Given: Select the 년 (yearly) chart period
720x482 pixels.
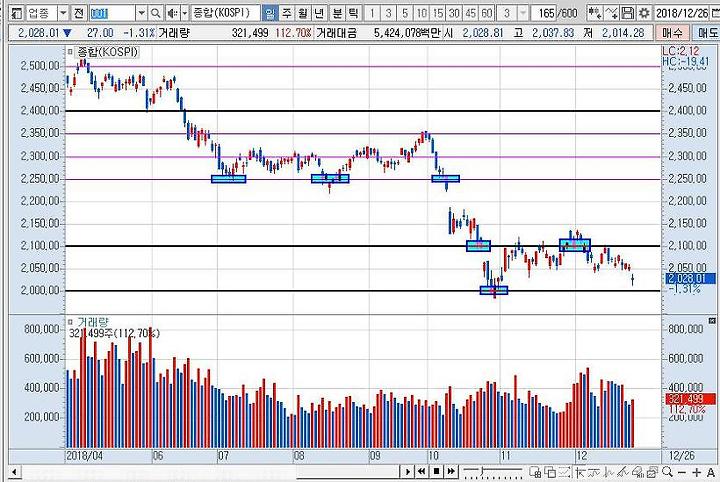Looking at the screenshot, I should tap(319, 13).
